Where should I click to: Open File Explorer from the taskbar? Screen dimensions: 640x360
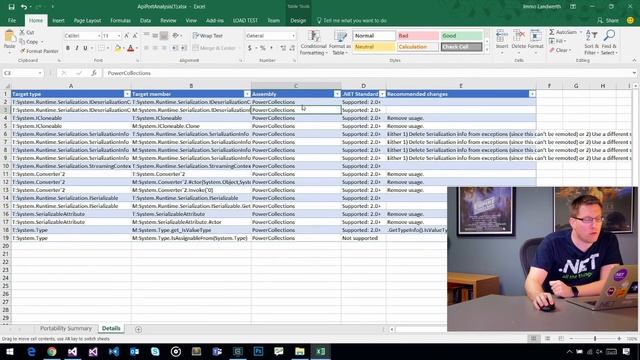click(x=300, y=351)
